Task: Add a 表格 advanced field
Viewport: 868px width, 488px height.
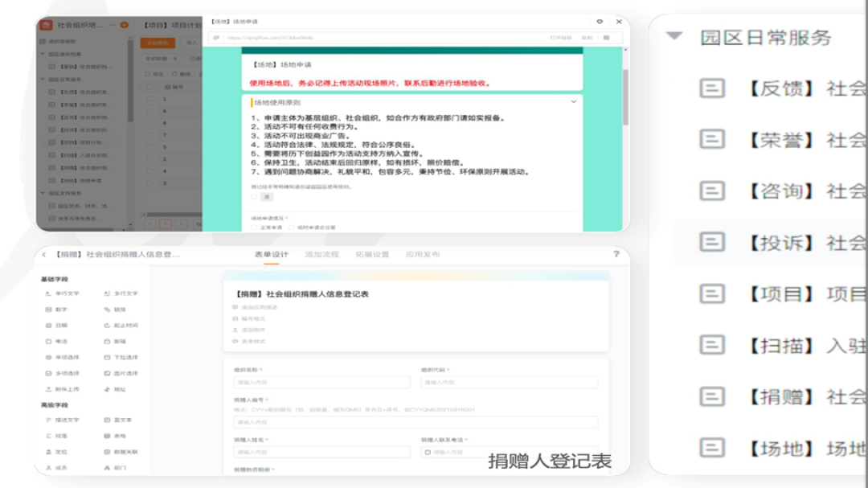Action: 115,437
